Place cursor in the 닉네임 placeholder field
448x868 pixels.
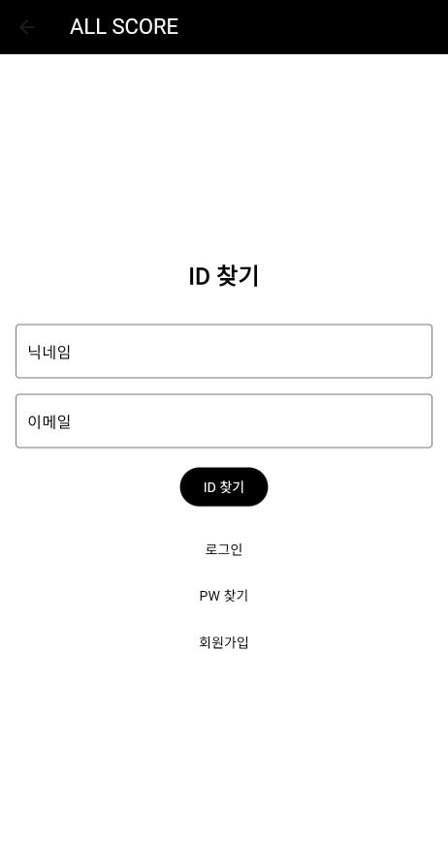click(x=224, y=351)
